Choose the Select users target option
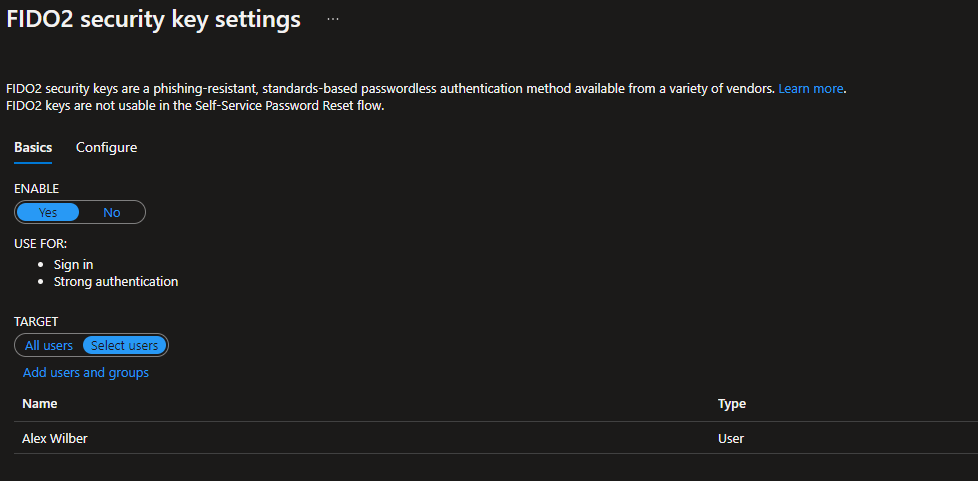The image size is (978, 481). pos(125,345)
